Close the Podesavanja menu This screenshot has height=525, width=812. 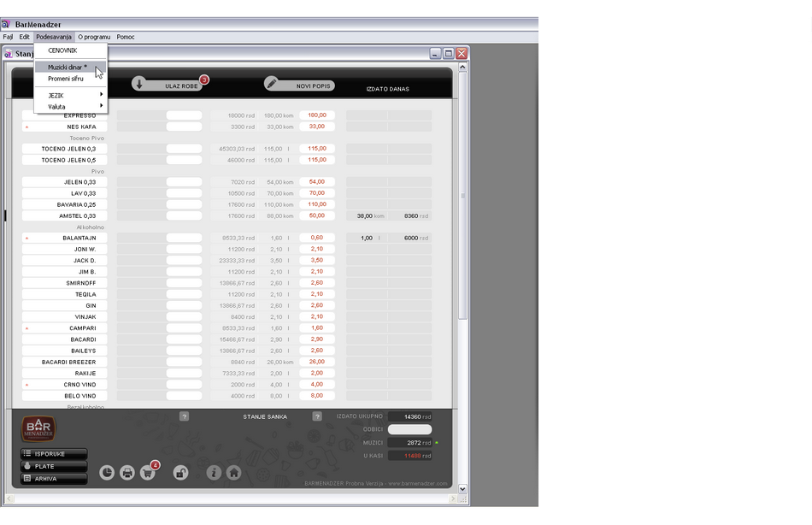coord(54,37)
